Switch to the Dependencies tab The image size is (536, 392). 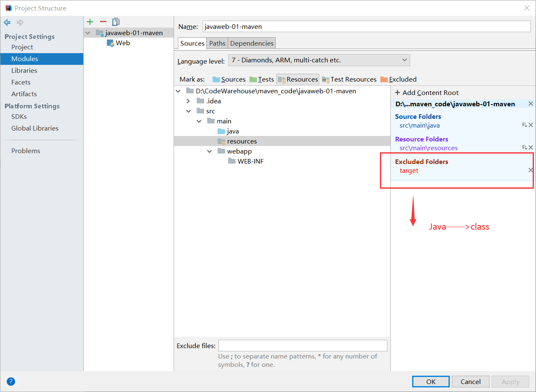click(x=252, y=44)
